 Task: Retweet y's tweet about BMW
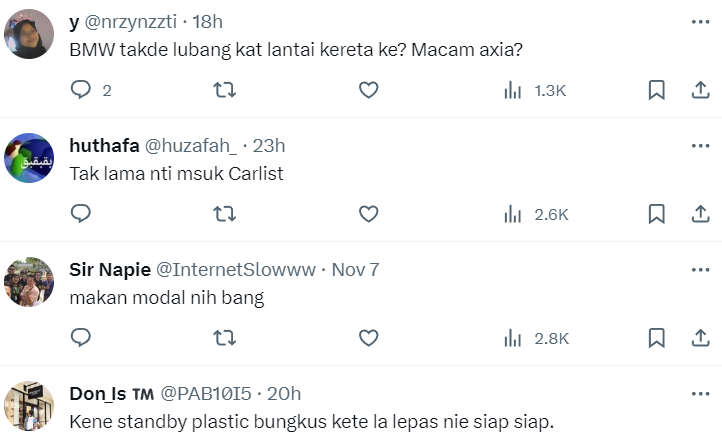point(226,90)
